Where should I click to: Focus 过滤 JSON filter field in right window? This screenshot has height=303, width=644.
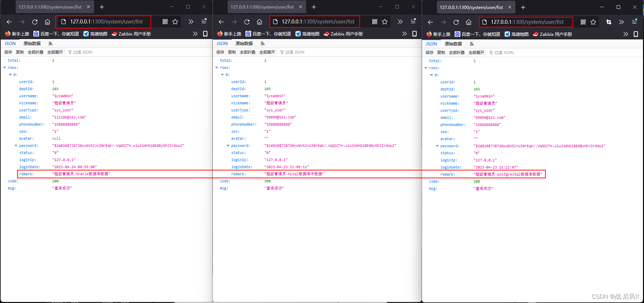[x=504, y=53]
